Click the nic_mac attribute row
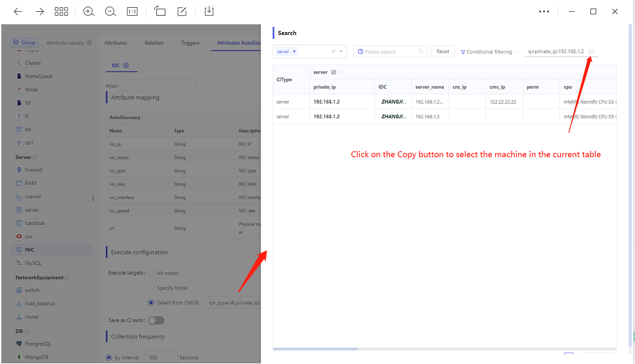 183,184
